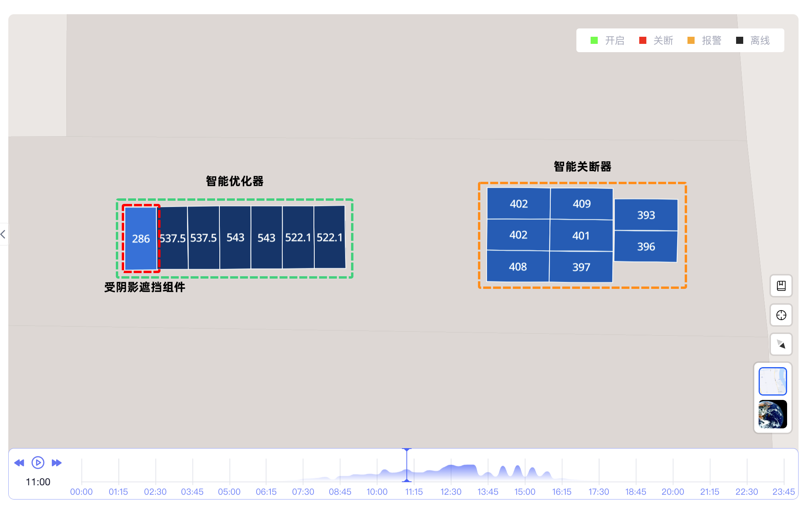The image size is (812, 509).
Task: Select the shaded panel showing 286
Action: tap(141, 238)
